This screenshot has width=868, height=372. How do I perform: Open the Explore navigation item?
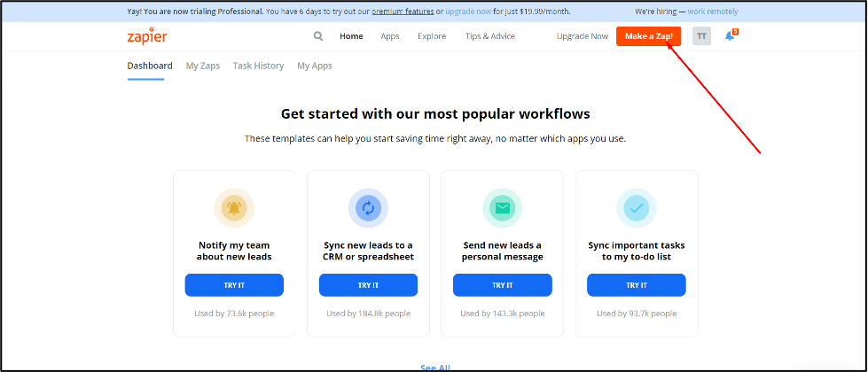(x=432, y=36)
